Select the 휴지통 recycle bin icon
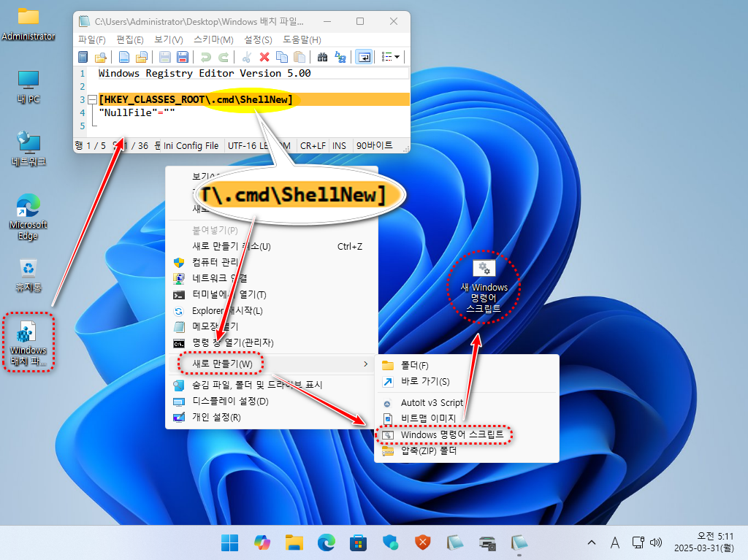748x560 pixels. 28,276
